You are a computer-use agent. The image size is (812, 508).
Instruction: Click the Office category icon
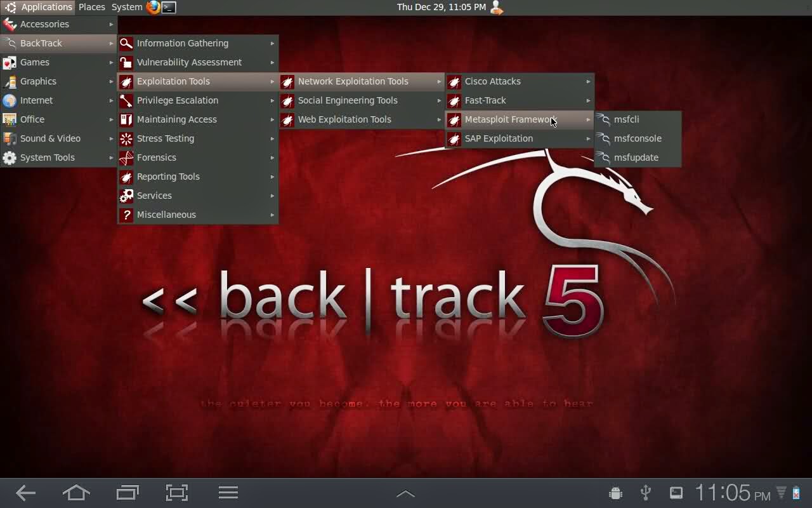pos(10,119)
